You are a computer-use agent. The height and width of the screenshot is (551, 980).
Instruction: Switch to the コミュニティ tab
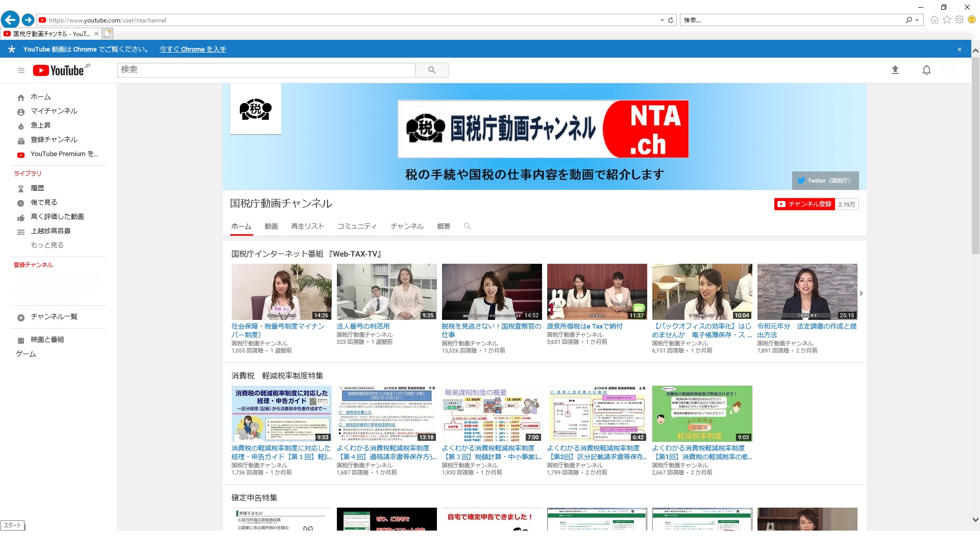(357, 227)
